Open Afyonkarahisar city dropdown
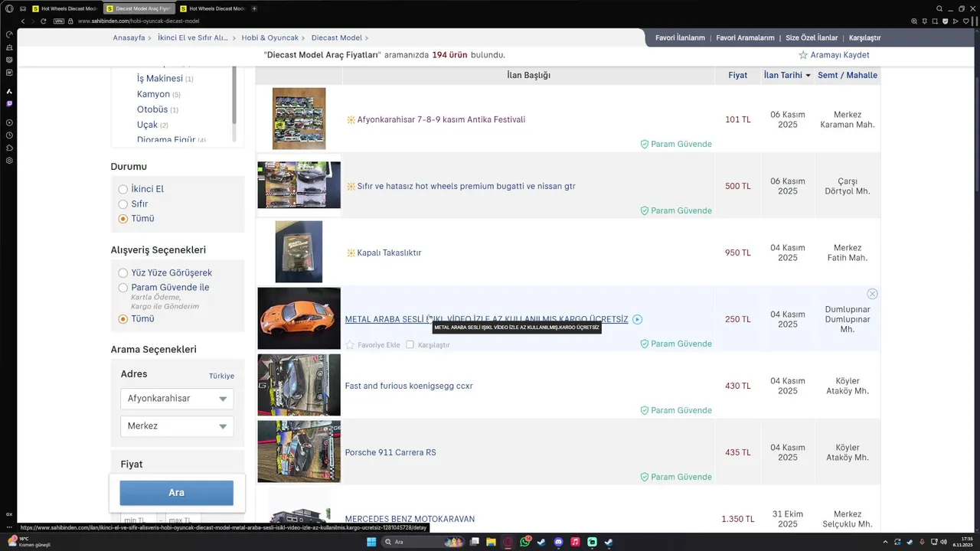This screenshot has height=551, width=980. (x=177, y=399)
